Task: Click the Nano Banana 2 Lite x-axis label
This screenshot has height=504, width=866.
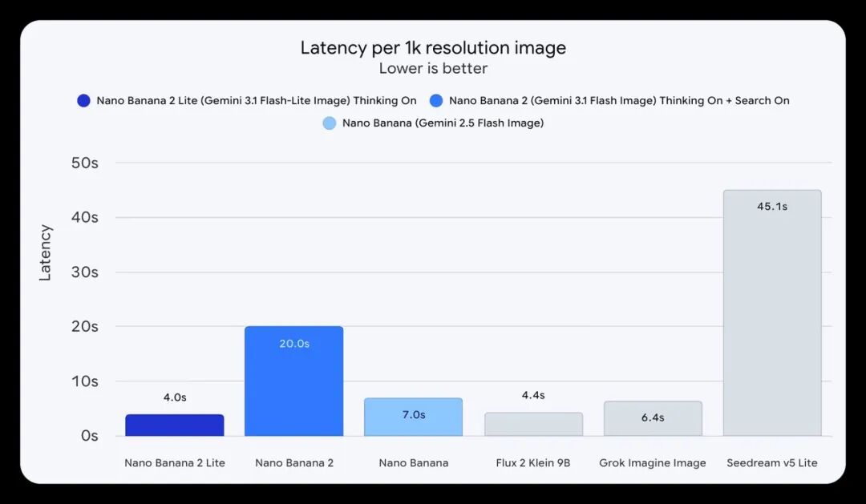Action: point(175,463)
